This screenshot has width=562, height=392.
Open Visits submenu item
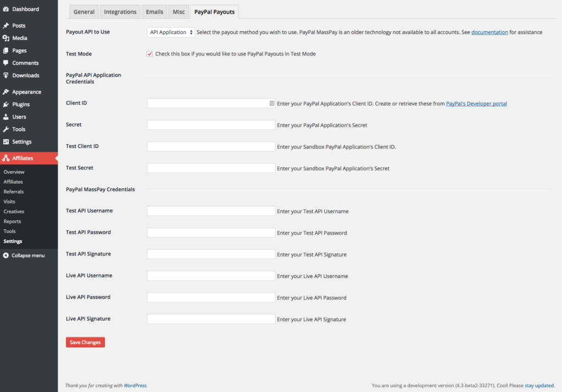pos(9,202)
